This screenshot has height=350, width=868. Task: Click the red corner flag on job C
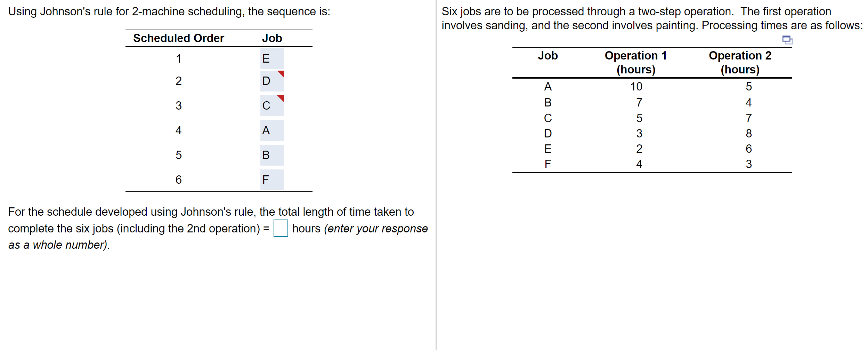tap(282, 98)
